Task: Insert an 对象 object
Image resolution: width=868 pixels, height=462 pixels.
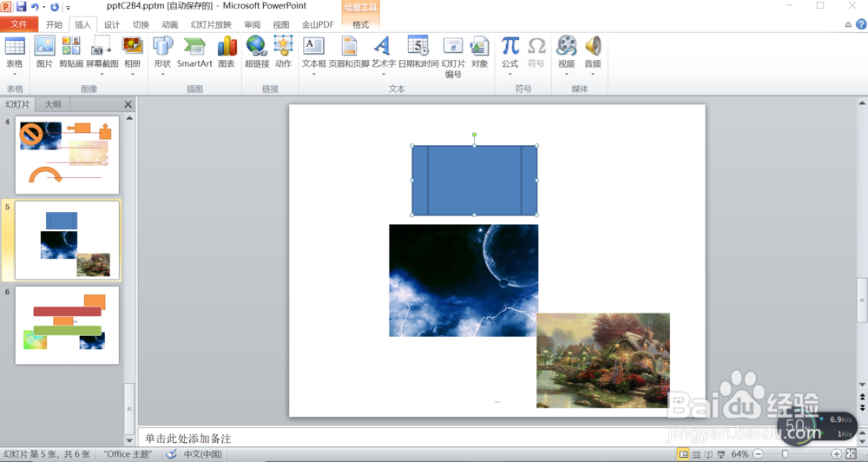Action: tap(479, 52)
